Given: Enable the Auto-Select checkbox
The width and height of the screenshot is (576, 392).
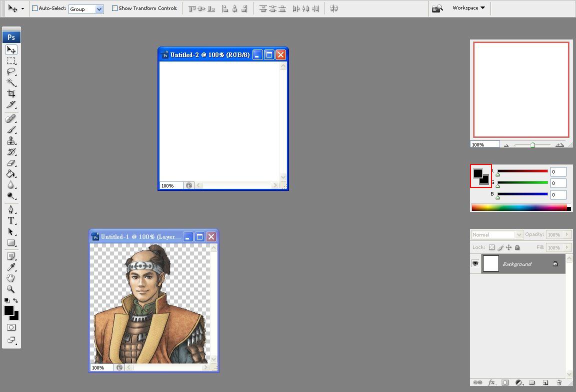Looking at the screenshot, I should coord(34,8).
